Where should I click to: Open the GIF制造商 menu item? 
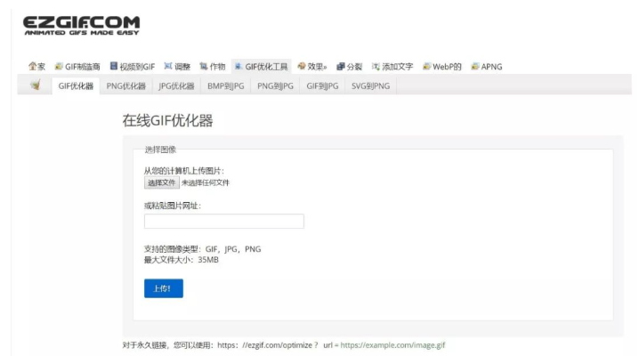[x=77, y=67]
